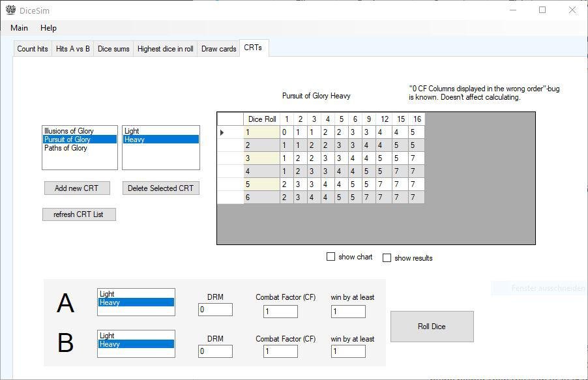Select Heavy for player A
This screenshot has width=588, height=380.
point(136,302)
